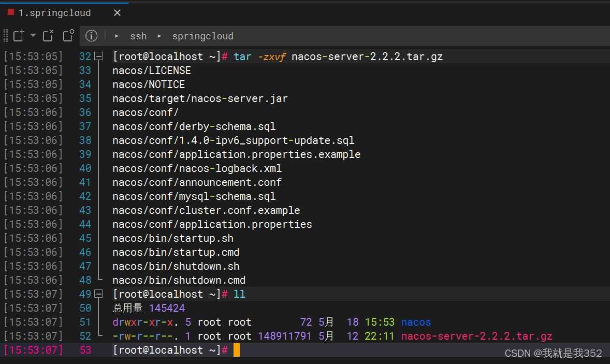Screen dimensions: 610x364
Task: Collapse the tar command output at line 32
Action: coord(99,56)
